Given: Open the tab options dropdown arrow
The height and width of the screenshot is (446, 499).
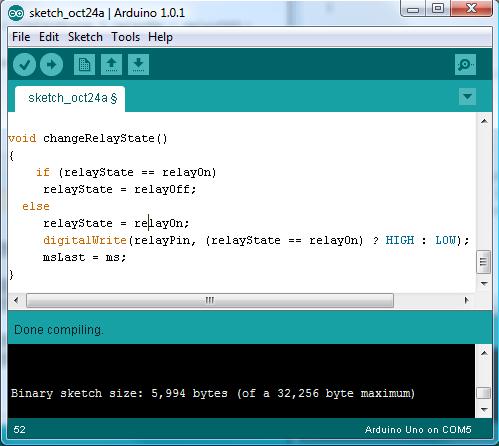Looking at the screenshot, I should pos(467,97).
